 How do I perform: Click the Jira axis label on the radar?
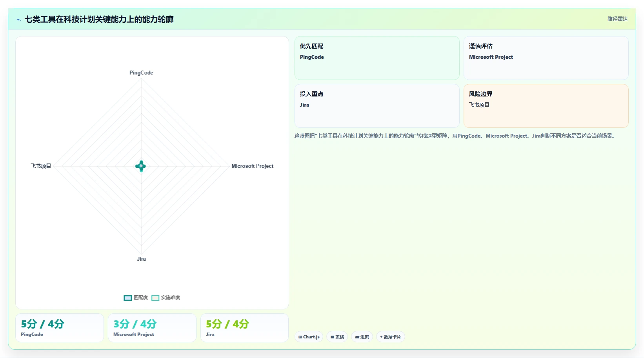pyautogui.click(x=141, y=259)
